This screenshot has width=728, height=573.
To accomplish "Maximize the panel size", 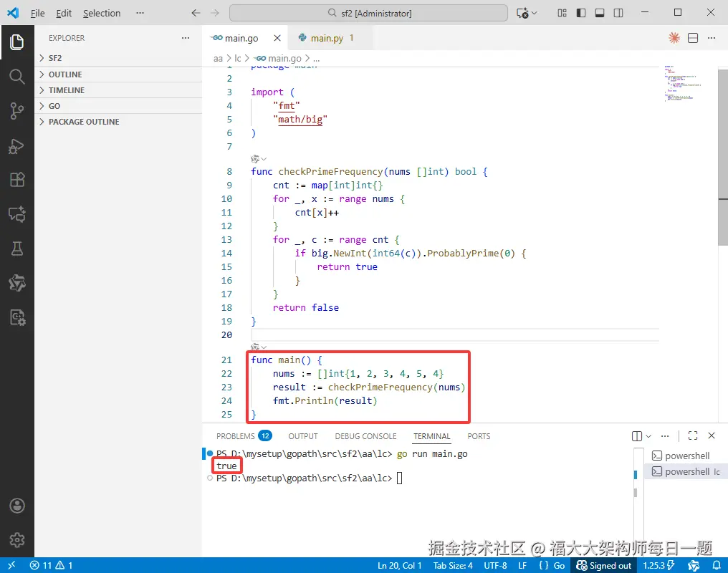I will (693, 435).
